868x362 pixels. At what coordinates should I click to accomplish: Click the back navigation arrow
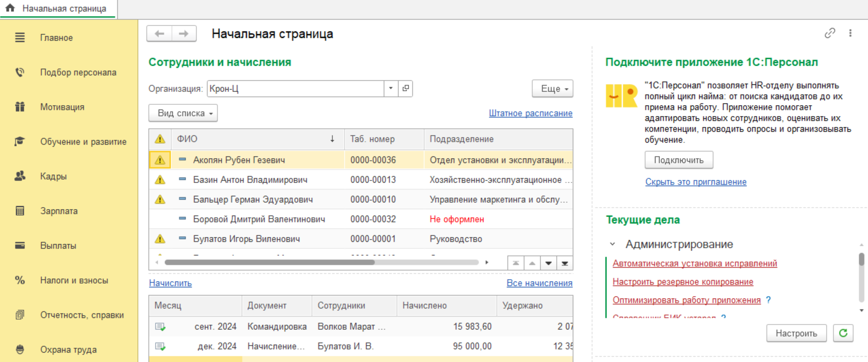point(160,34)
